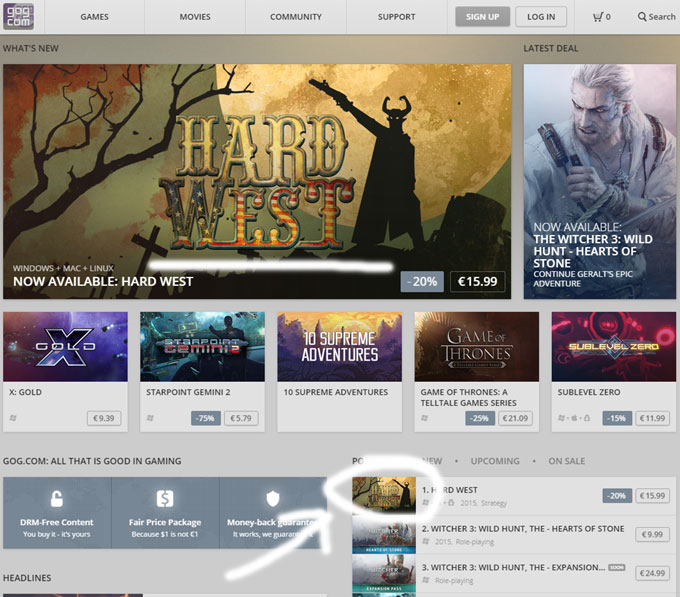Image resolution: width=680 pixels, height=597 pixels.
Task: Click the Money-back guarantee shield icon
Action: [273, 499]
